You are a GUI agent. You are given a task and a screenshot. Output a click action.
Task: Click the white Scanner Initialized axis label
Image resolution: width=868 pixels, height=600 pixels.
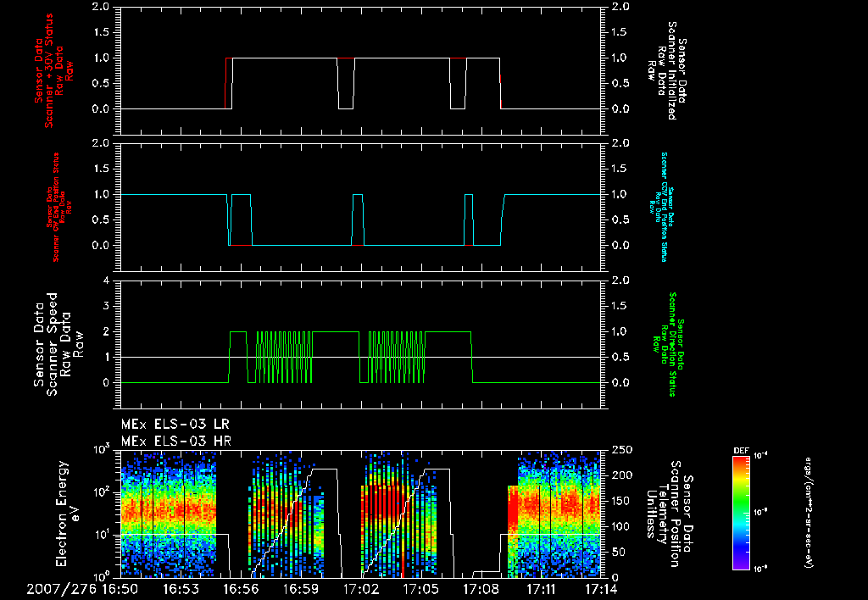pos(666,70)
